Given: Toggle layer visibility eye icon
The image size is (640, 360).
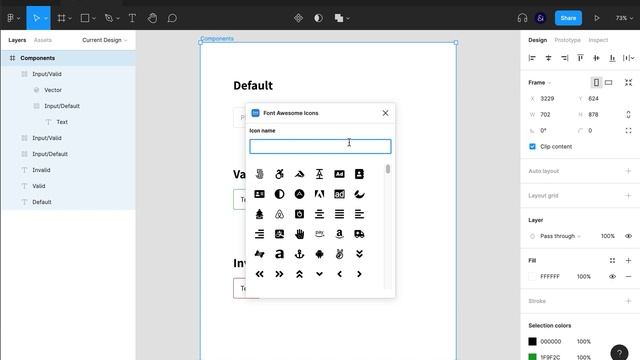Looking at the screenshot, I should (x=628, y=236).
